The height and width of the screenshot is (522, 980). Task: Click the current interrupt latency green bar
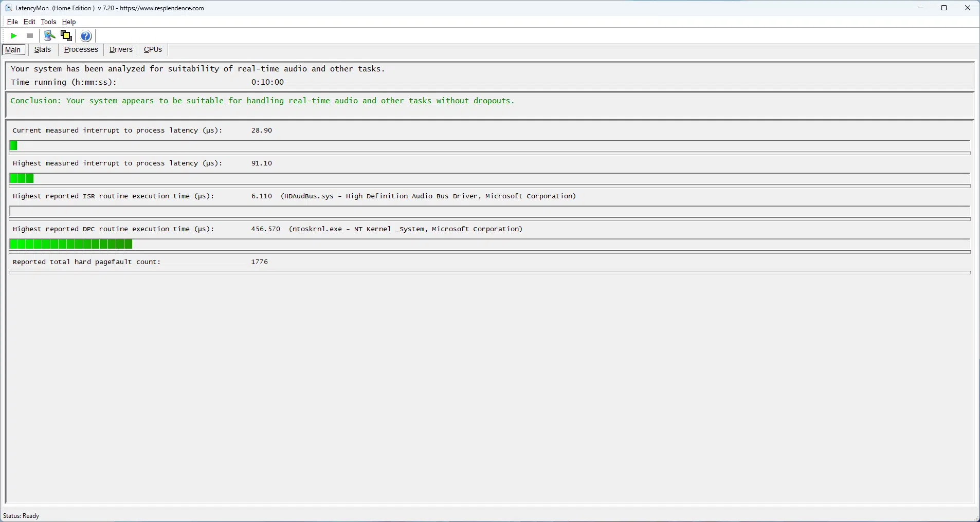point(14,146)
